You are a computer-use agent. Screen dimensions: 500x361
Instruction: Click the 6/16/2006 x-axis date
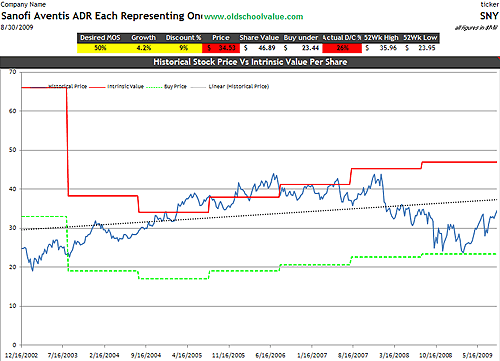point(270,355)
